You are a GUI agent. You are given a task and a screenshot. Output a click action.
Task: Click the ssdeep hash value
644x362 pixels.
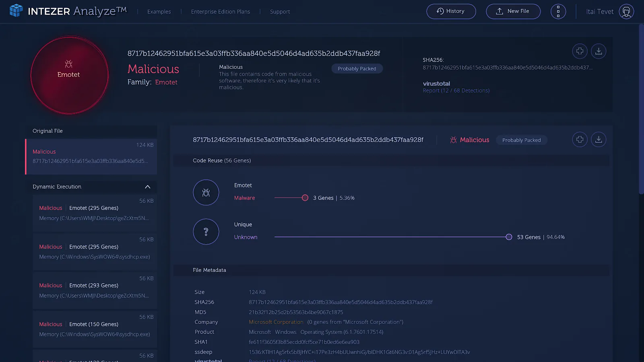tap(359, 352)
